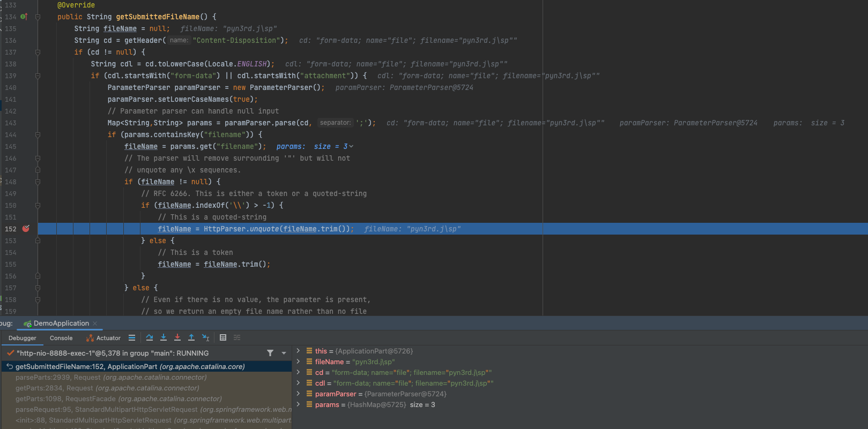Expand the paramParser variable node
868x429 pixels.
pos(299,394)
